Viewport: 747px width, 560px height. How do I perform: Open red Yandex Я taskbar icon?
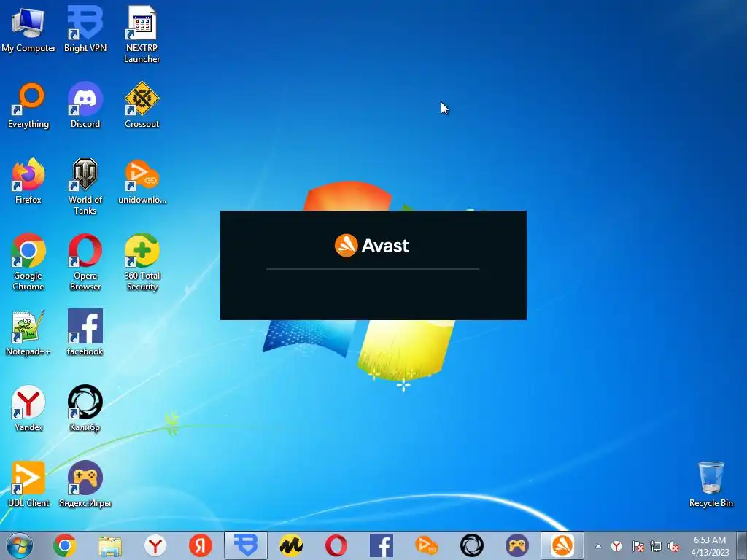[201, 545]
